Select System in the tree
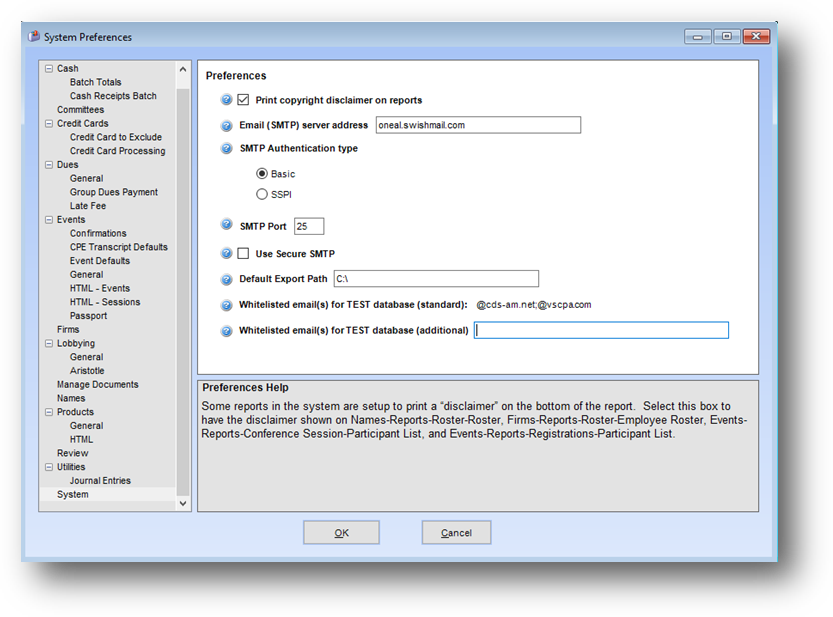This screenshot has height=617, width=833. 73,494
